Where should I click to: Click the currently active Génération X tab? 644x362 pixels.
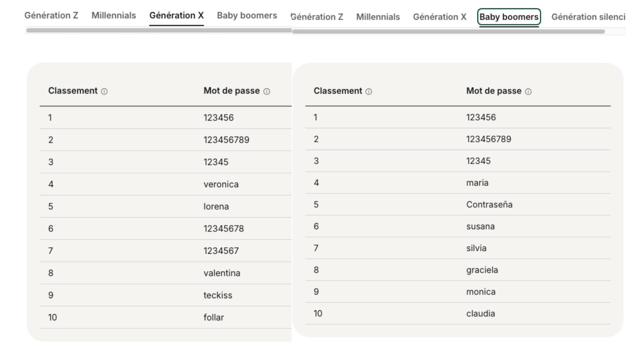176,15
